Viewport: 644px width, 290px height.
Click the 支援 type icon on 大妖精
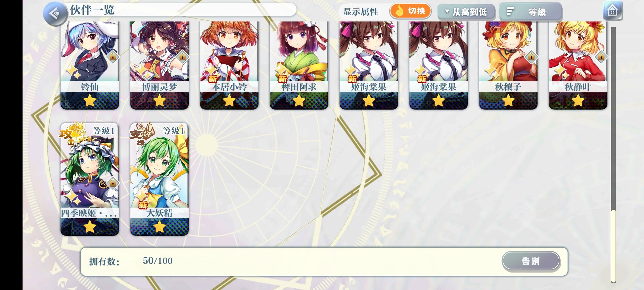point(142,133)
